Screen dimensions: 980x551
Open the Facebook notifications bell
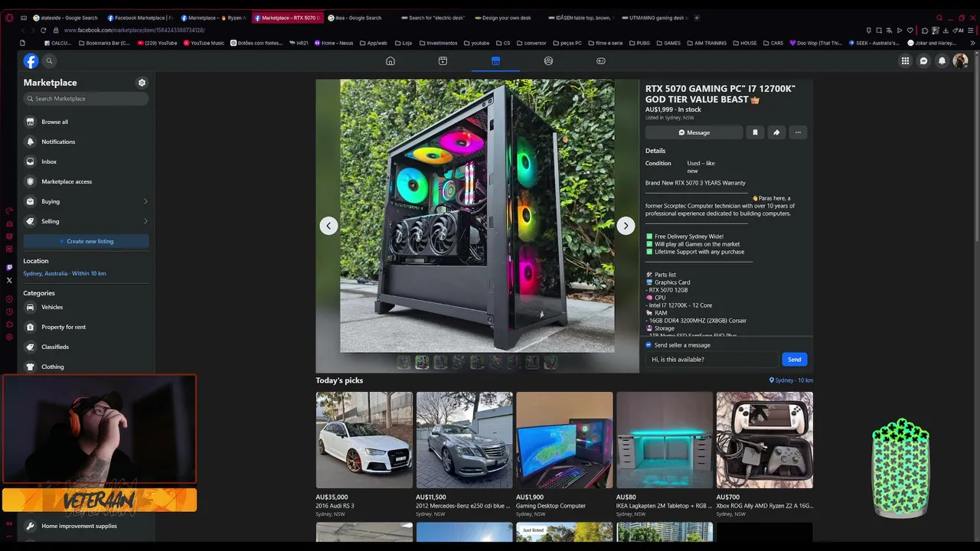click(942, 61)
